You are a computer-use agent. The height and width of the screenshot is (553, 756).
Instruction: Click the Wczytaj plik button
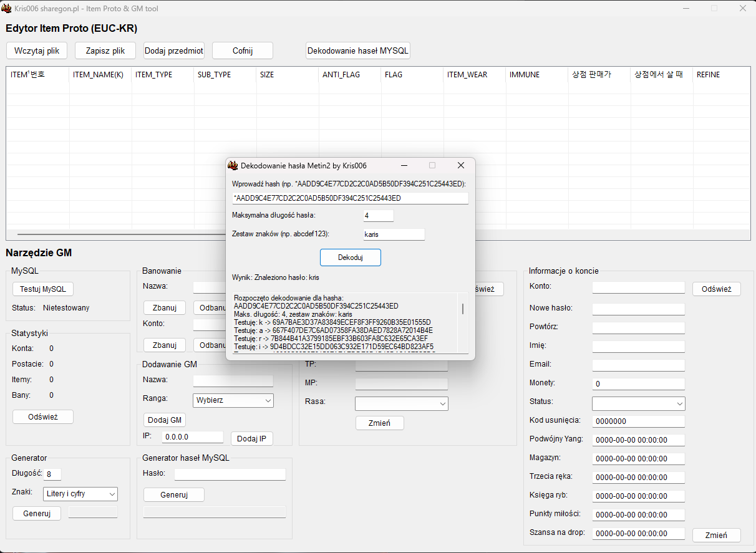pos(37,50)
